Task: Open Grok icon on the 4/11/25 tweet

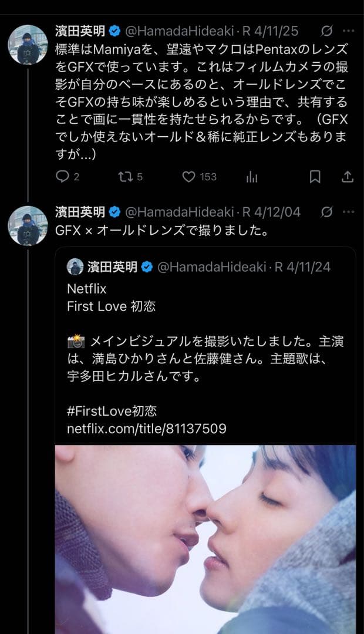Action: tap(328, 31)
